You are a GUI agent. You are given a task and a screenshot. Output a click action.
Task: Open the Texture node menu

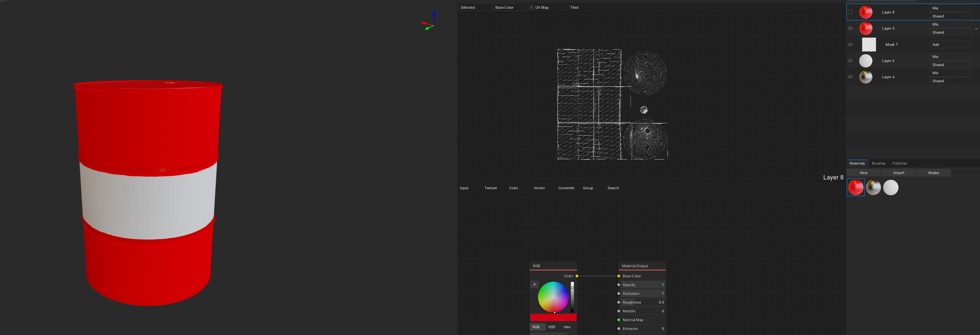(x=490, y=188)
